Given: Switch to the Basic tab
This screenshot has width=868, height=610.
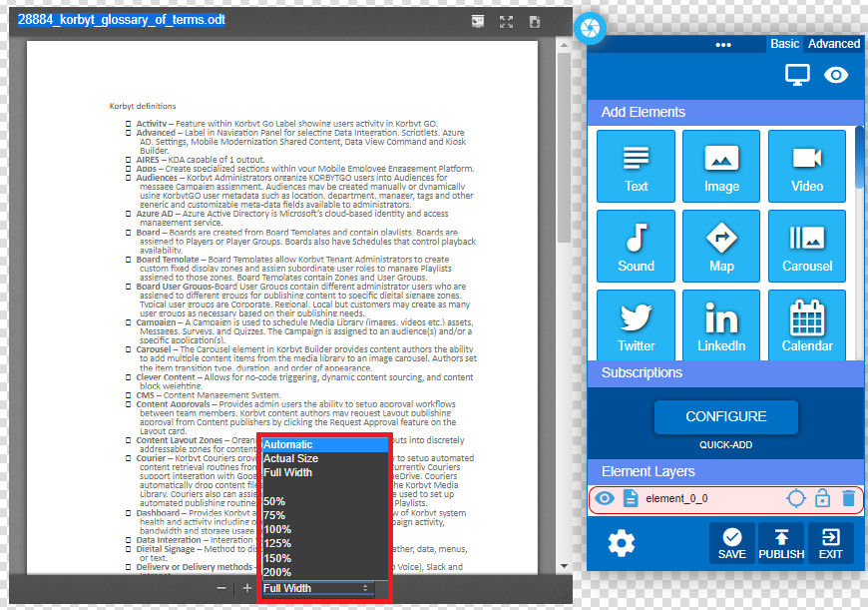Looking at the screenshot, I should pos(784,44).
